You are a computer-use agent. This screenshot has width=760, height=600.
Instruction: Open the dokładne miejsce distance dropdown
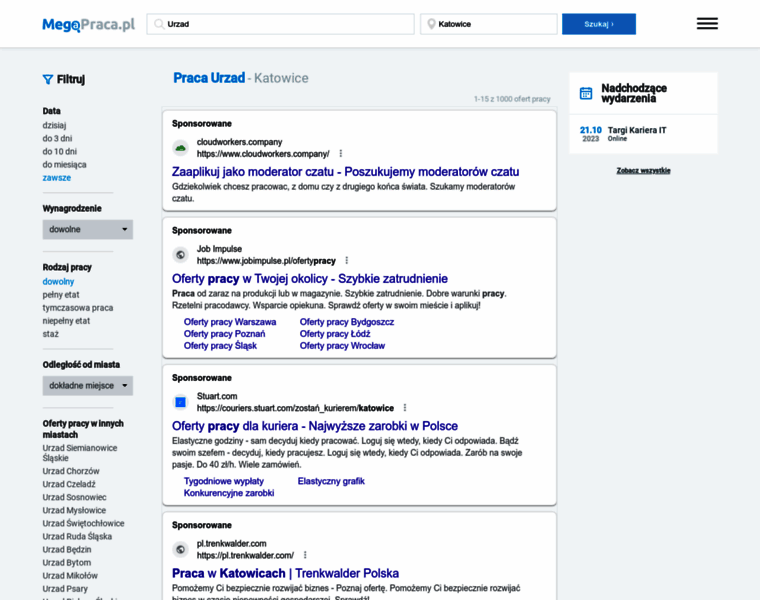coord(88,386)
